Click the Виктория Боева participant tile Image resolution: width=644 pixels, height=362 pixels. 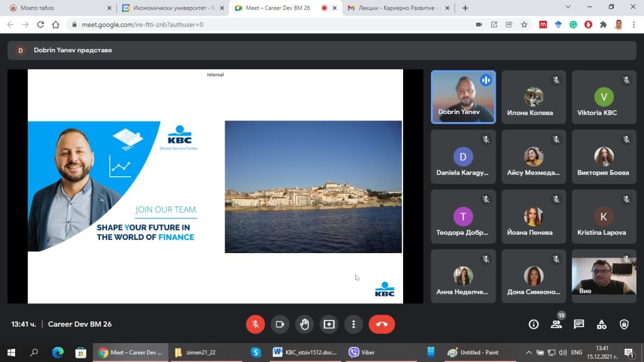[604, 157]
